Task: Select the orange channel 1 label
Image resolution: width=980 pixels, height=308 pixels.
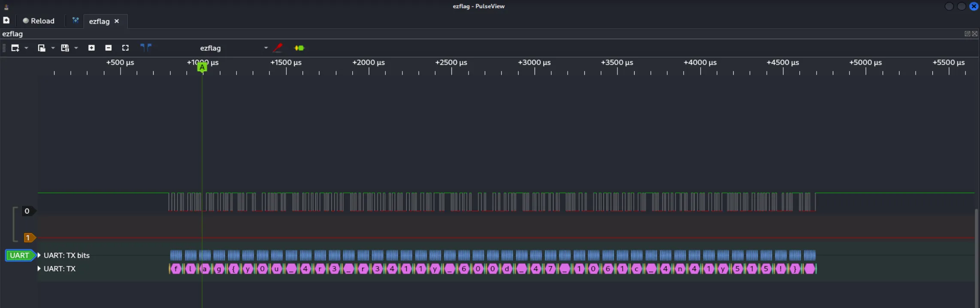Action: pyautogui.click(x=29, y=238)
